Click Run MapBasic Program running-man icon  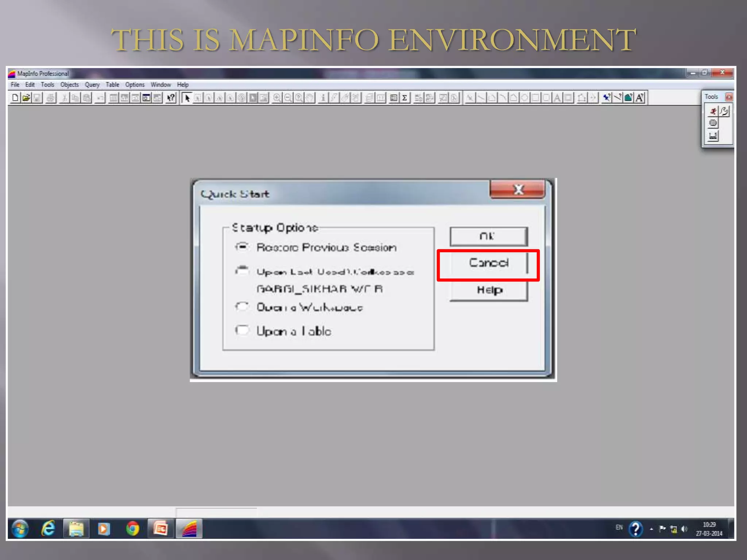pos(713,111)
